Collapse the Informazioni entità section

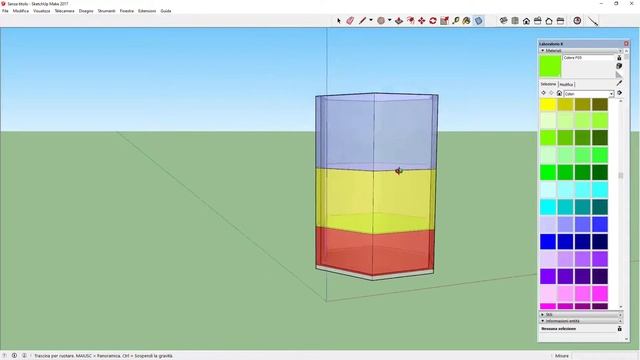point(581,321)
